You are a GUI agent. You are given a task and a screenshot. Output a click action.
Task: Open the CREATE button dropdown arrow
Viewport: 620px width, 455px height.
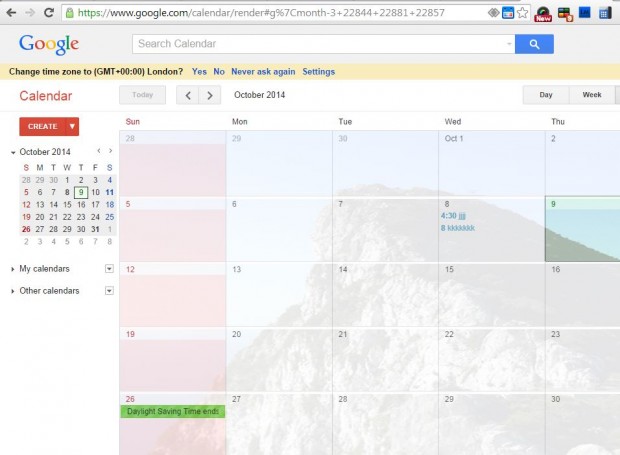(72, 126)
